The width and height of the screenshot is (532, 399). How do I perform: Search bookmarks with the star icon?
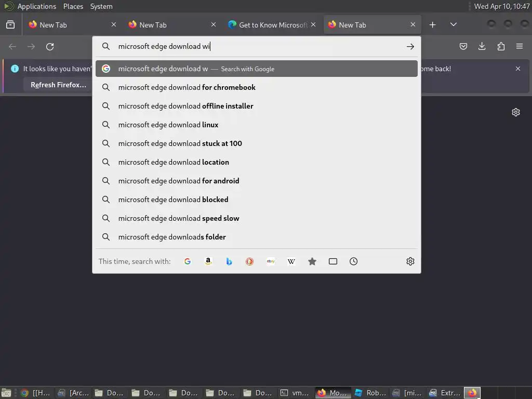pos(312,261)
